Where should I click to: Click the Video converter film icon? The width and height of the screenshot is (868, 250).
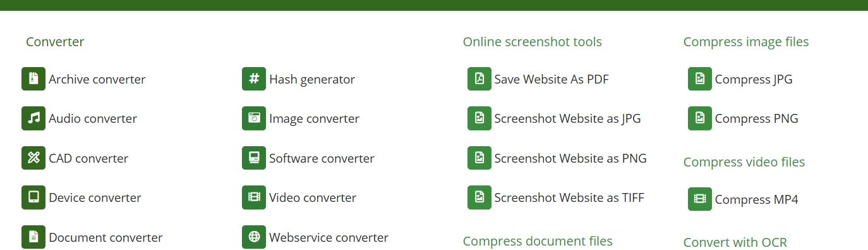coord(254,197)
